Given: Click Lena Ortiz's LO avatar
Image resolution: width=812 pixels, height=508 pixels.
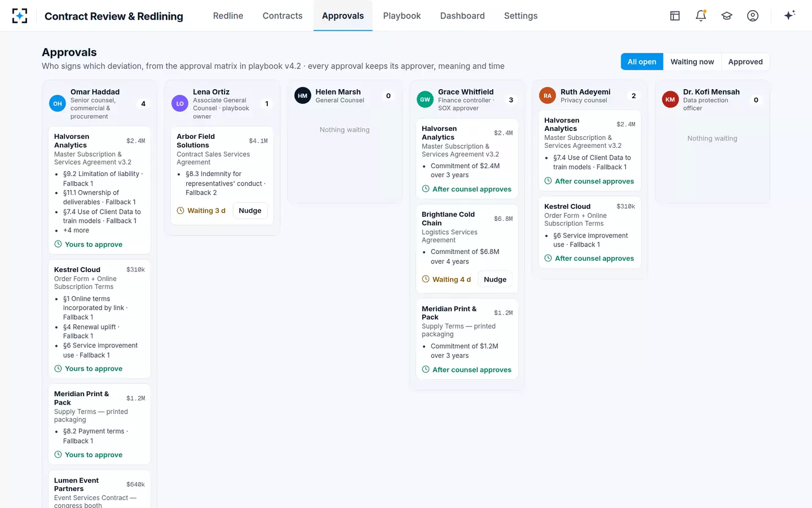Looking at the screenshot, I should click(180, 104).
